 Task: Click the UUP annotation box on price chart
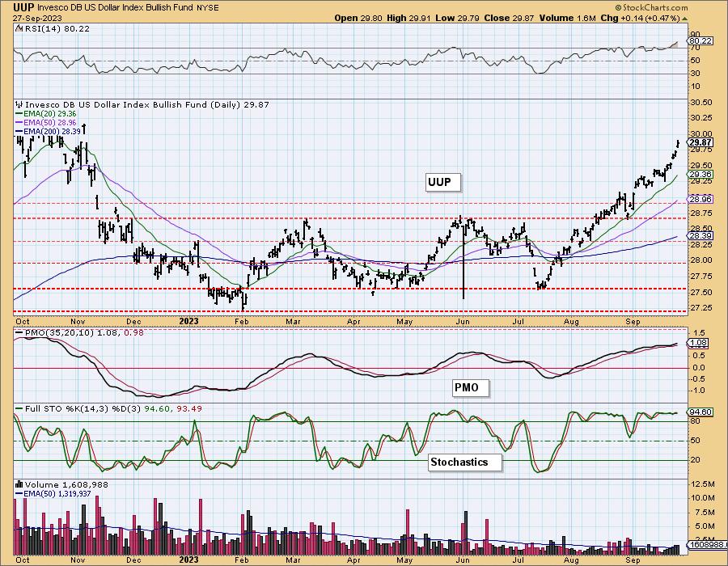pos(443,182)
